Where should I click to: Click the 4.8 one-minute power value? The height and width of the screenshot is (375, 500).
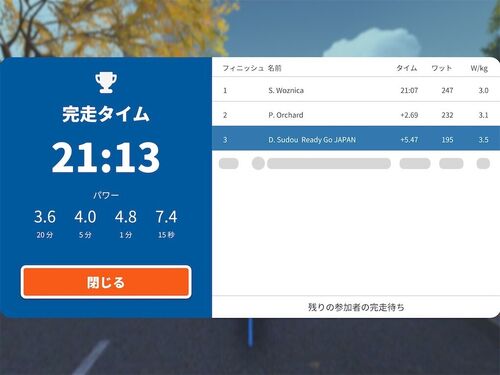pyautogui.click(x=126, y=217)
